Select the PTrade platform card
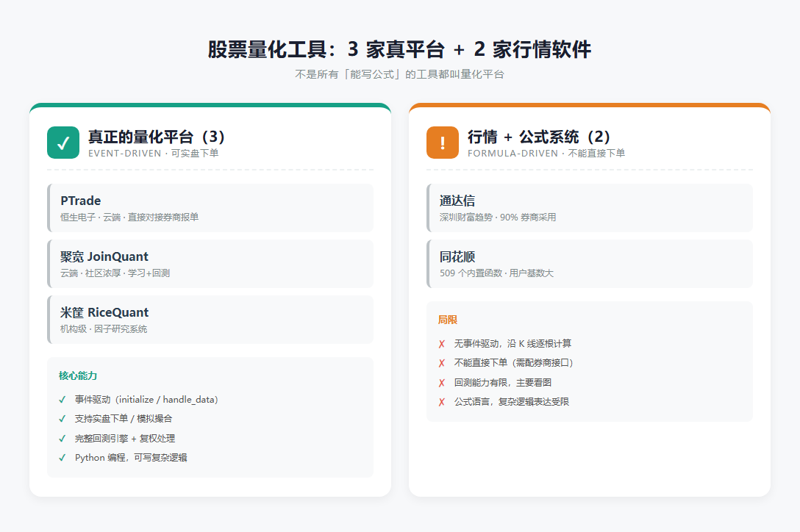 tap(210, 208)
